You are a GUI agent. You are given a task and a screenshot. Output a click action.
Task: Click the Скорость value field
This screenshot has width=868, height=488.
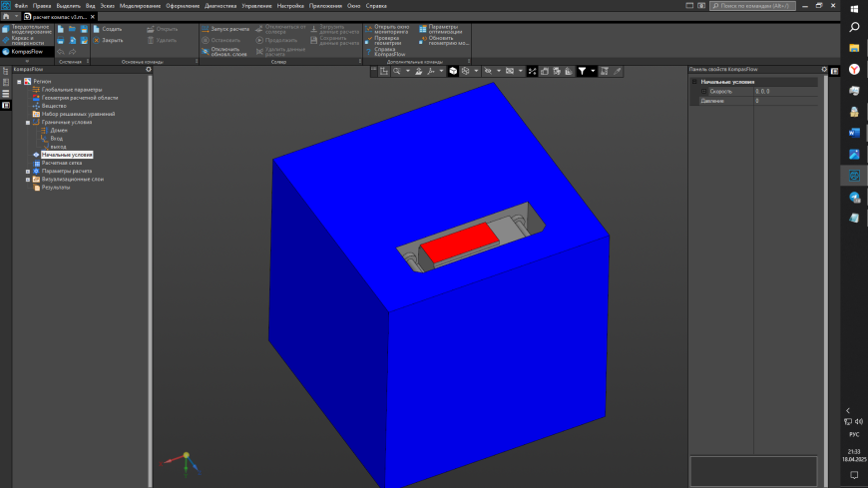[x=785, y=92]
